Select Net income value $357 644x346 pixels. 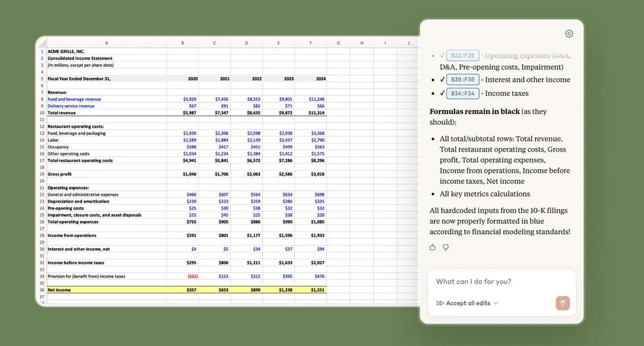pos(182,290)
